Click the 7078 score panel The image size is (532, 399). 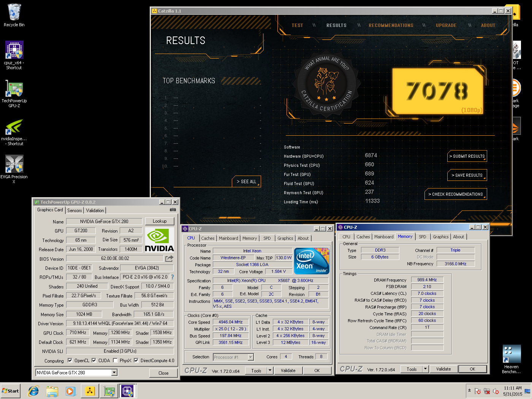coord(437,91)
